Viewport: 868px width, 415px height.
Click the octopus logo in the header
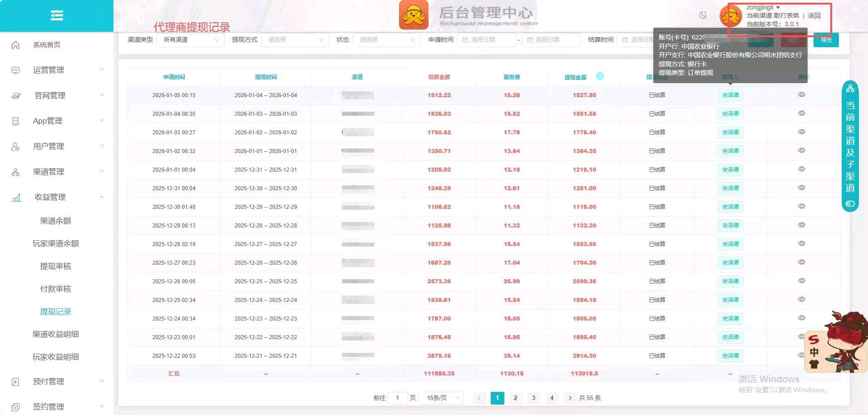(414, 15)
